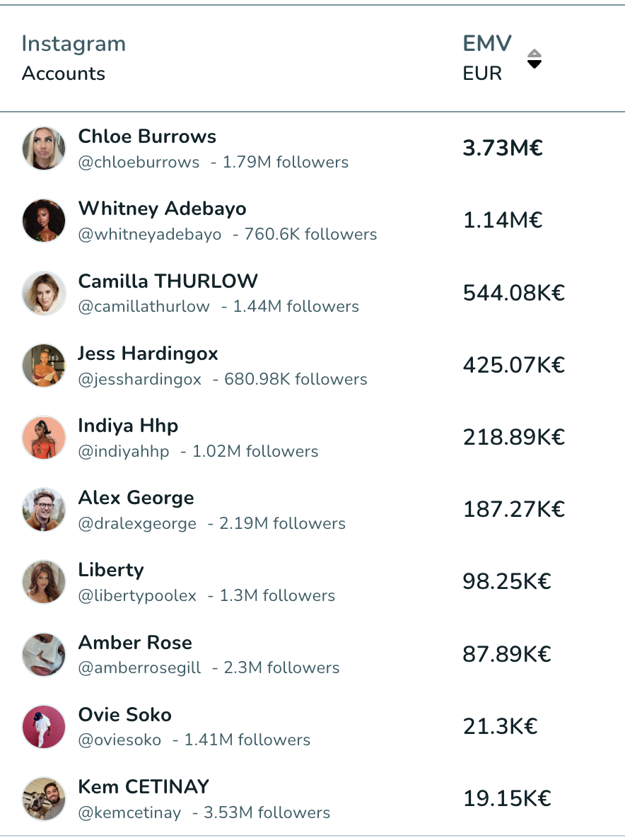
Task: Open Kem CETINAY's profile photo
Action: click(x=44, y=799)
